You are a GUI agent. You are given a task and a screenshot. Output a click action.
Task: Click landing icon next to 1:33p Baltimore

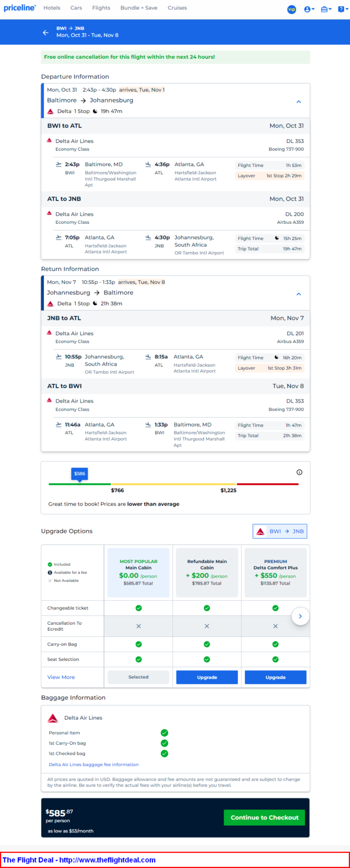point(148,425)
